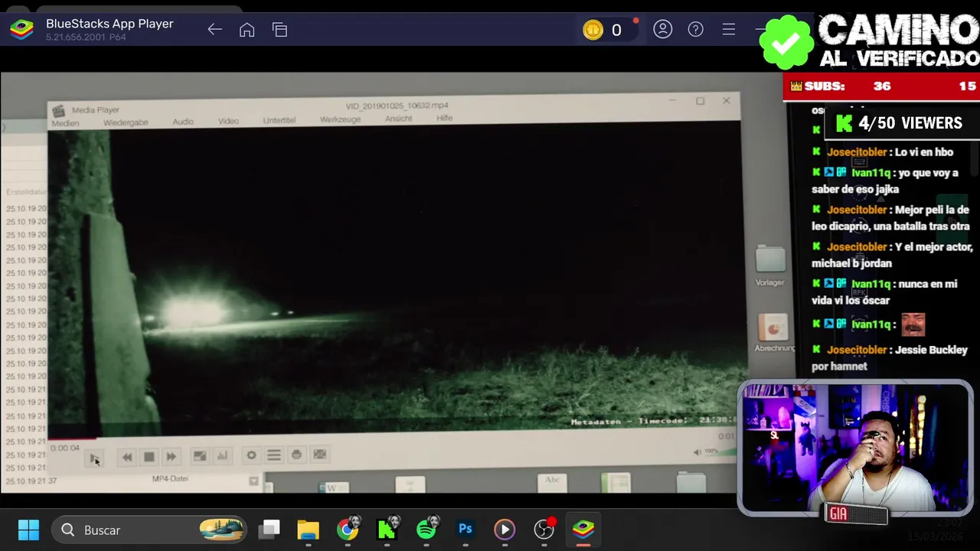Viewport: 980px width, 551px height.
Task: Click the MP4-Datei label
Action: [170, 478]
